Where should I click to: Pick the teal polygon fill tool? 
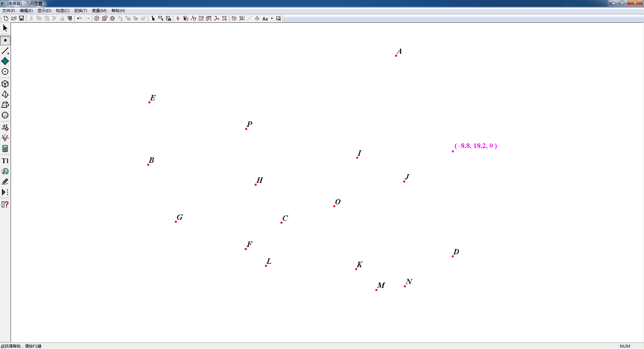point(5,61)
